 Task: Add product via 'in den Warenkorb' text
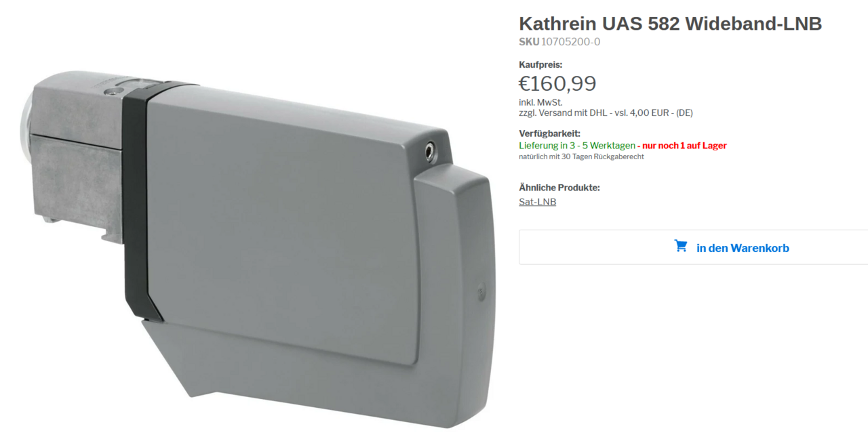coord(743,248)
